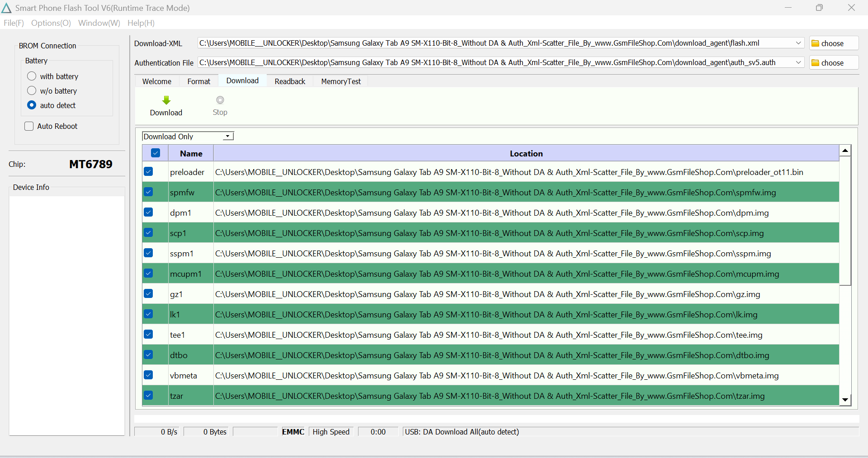Toggle the select-all checkbox in Name header

tap(156, 153)
